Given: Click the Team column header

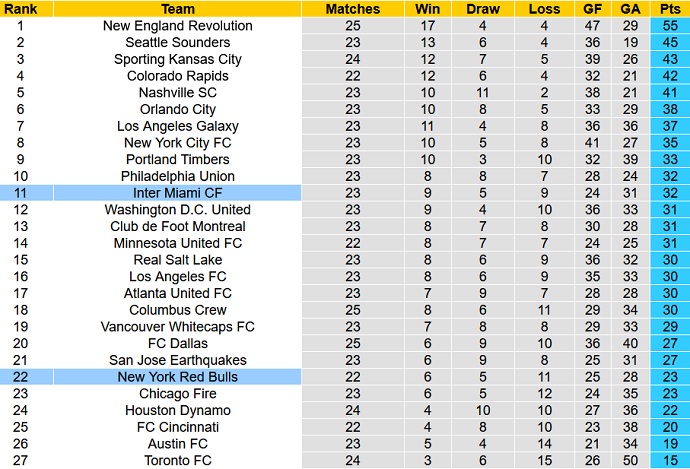Looking at the screenshot, I should point(178,9).
